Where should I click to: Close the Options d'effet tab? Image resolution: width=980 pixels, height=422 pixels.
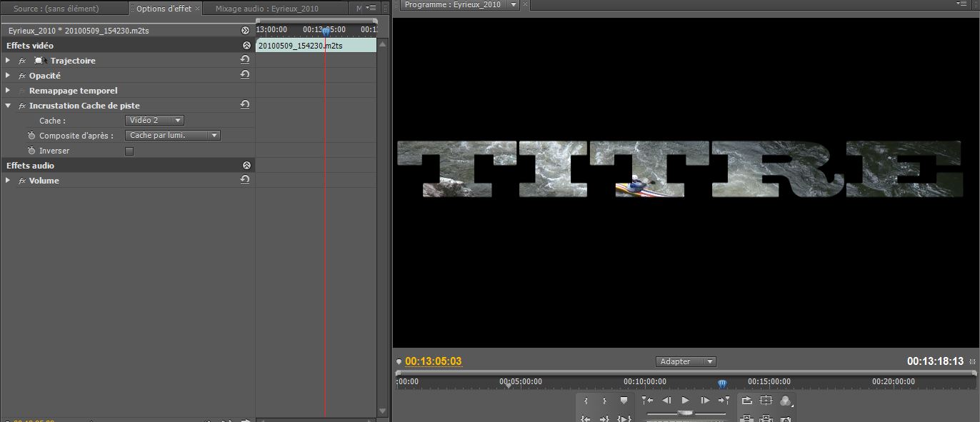pos(198,9)
